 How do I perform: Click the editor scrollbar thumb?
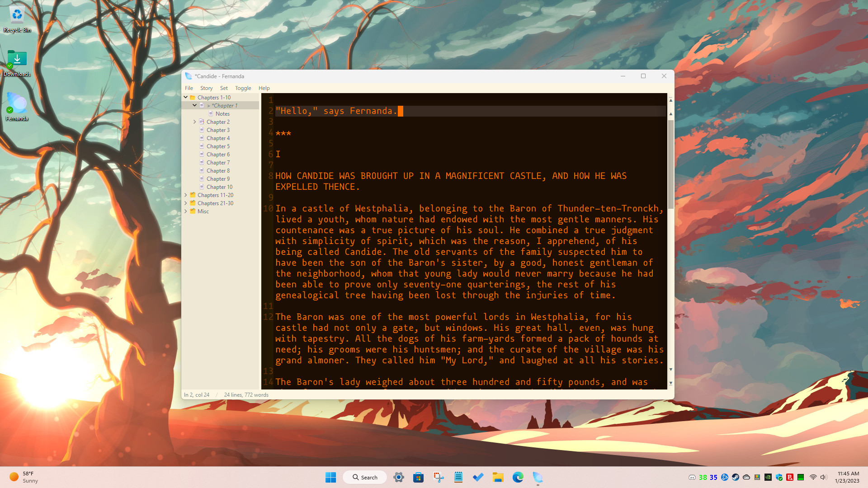click(671, 164)
